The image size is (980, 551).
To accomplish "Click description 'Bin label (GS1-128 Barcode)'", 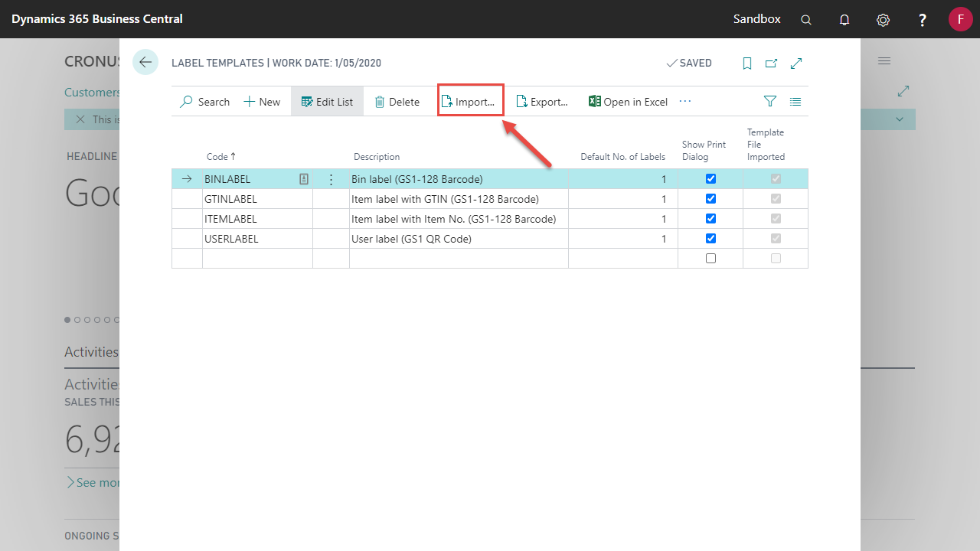I will tap(417, 179).
